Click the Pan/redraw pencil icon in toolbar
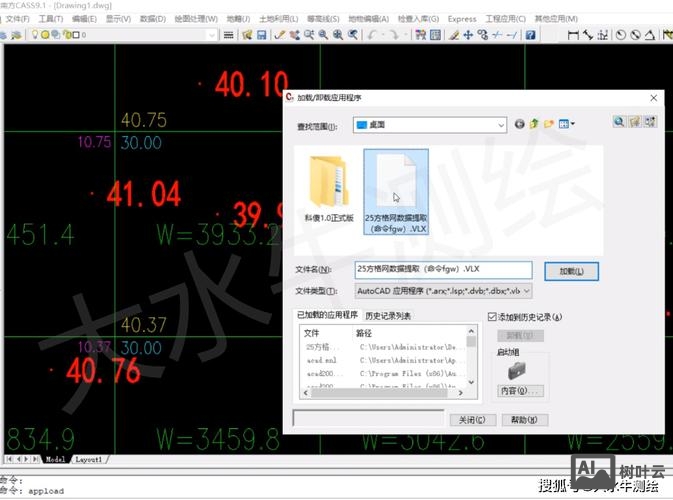Viewport: 673px width, 500px height. pos(280,35)
